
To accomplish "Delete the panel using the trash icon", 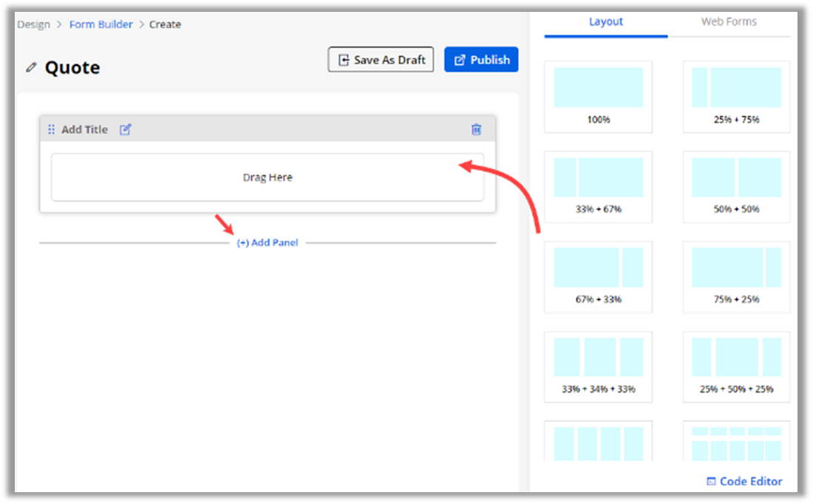I will (x=476, y=129).
